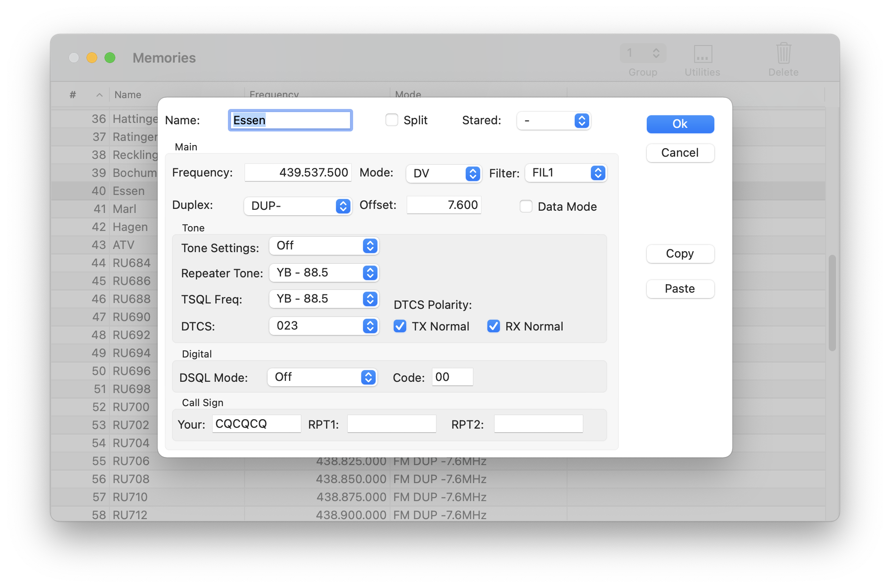Select memory row 41 Marl
This screenshot has width=890, height=588.
click(104, 209)
